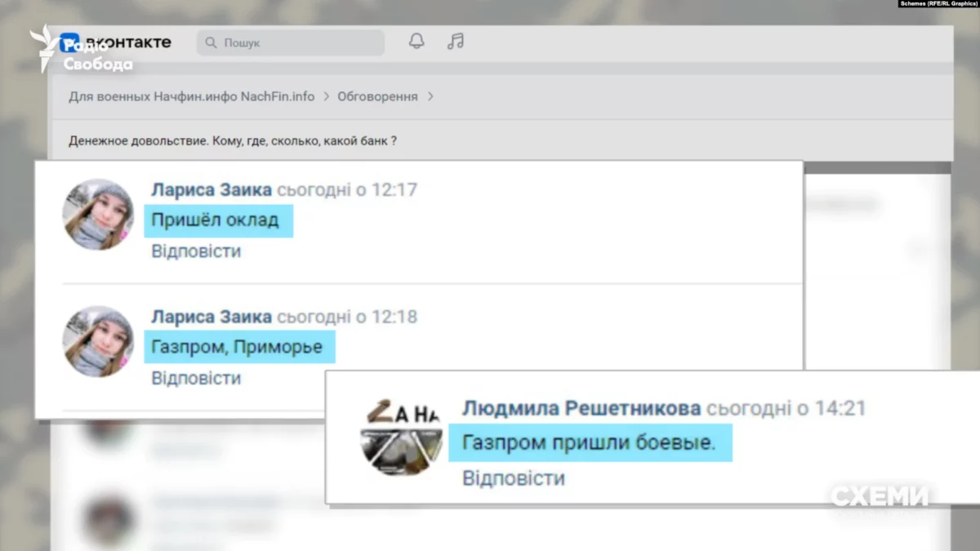The height and width of the screenshot is (551, 980).
Task: Focus the Пошук search field
Action: coord(291,42)
